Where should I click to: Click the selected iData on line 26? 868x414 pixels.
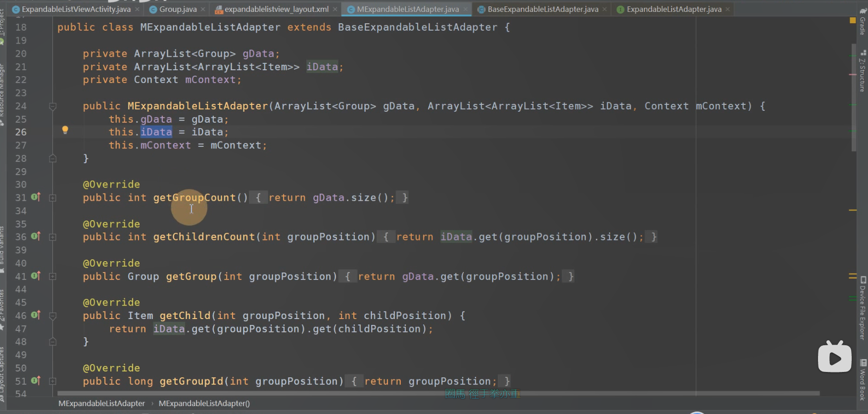click(156, 132)
